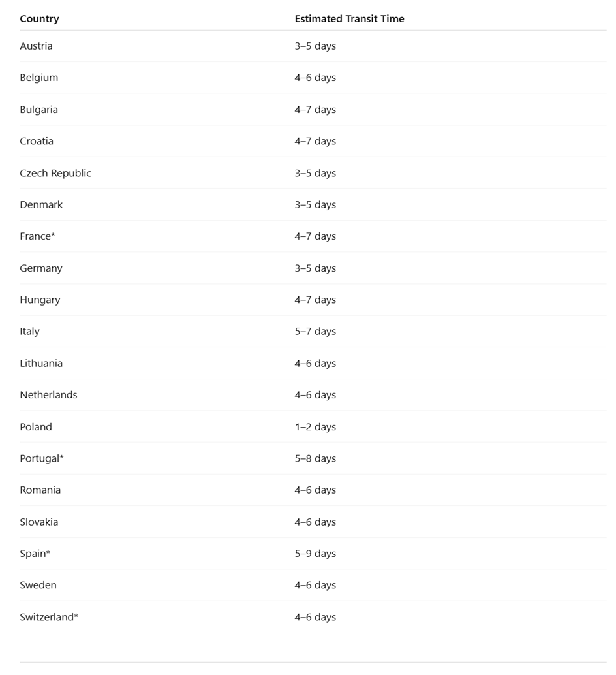Click the Croatia table entry
The image size is (616, 675).
point(37,141)
